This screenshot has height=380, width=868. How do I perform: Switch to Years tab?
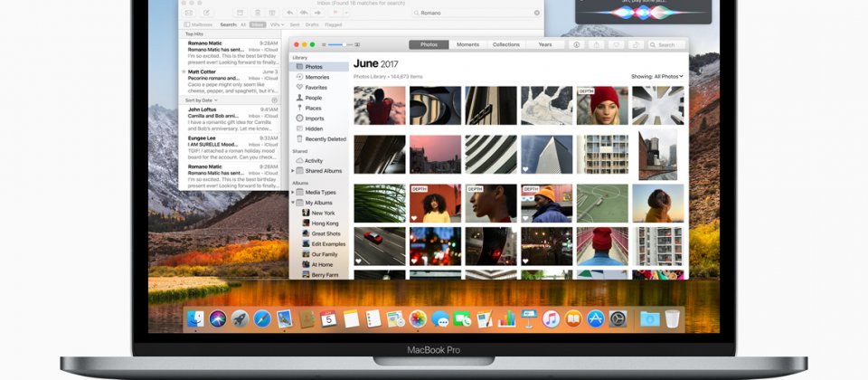tap(544, 45)
